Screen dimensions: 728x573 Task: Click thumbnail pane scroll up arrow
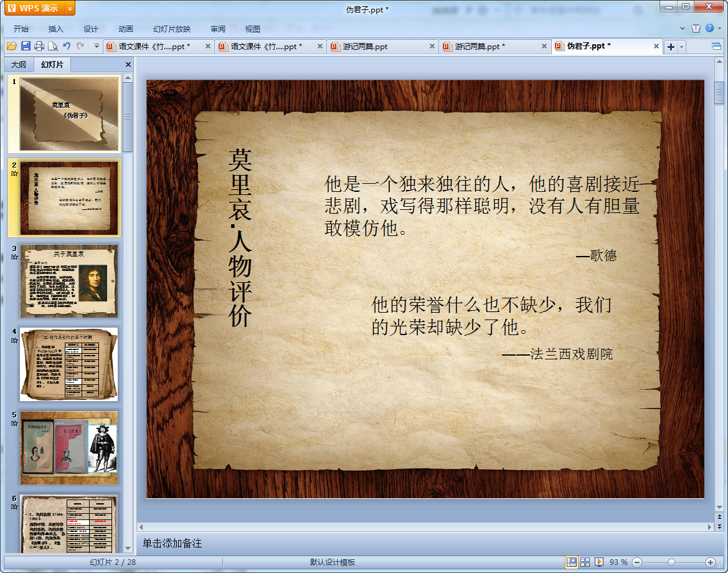(x=128, y=77)
